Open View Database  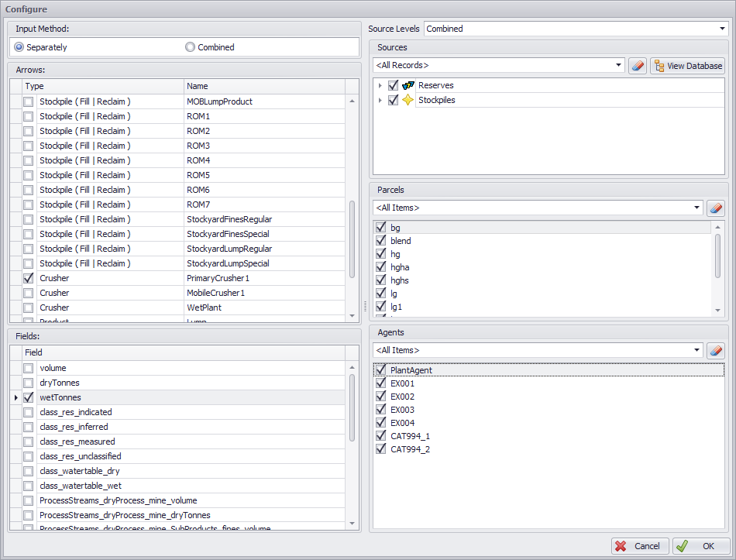[687, 66]
